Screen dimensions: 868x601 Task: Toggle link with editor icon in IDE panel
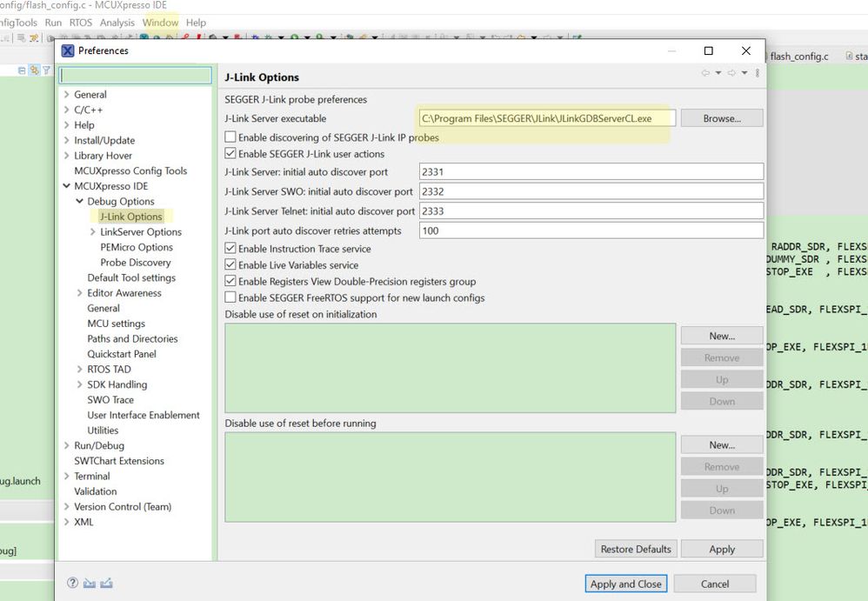[34, 70]
